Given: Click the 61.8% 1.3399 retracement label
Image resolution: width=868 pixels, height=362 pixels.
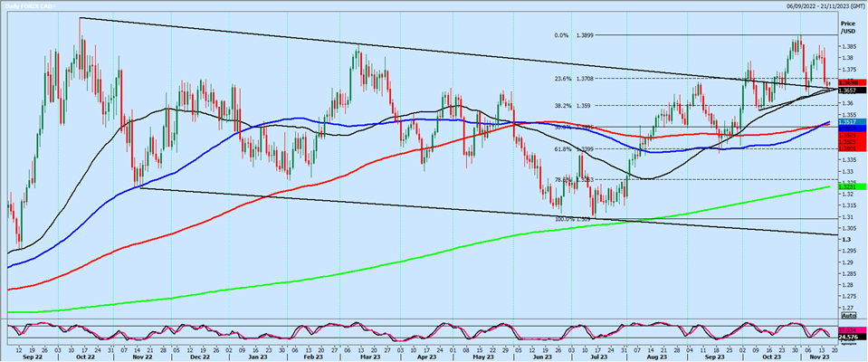Looking at the screenshot, I should 574,149.
